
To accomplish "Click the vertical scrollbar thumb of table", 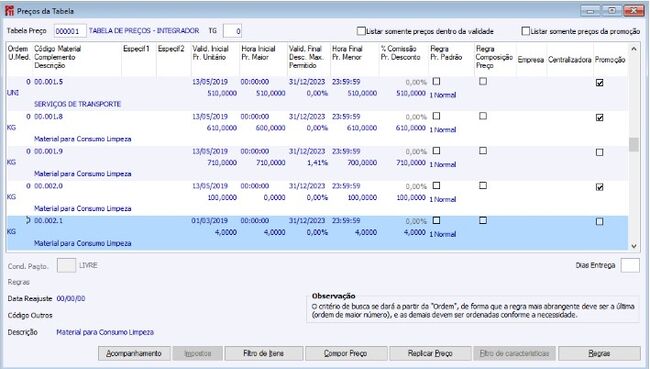I will point(633,145).
